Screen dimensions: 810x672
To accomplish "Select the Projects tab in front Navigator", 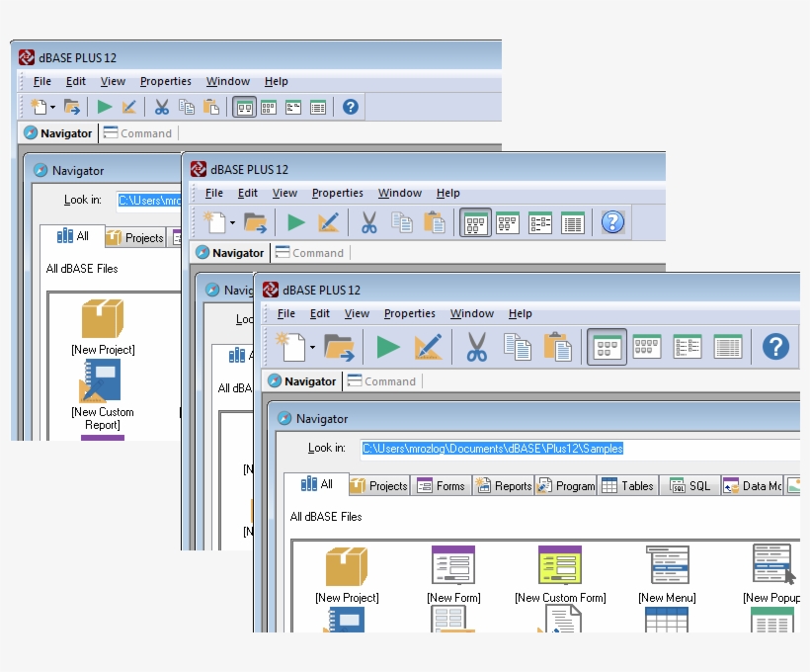I will coord(379,486).
